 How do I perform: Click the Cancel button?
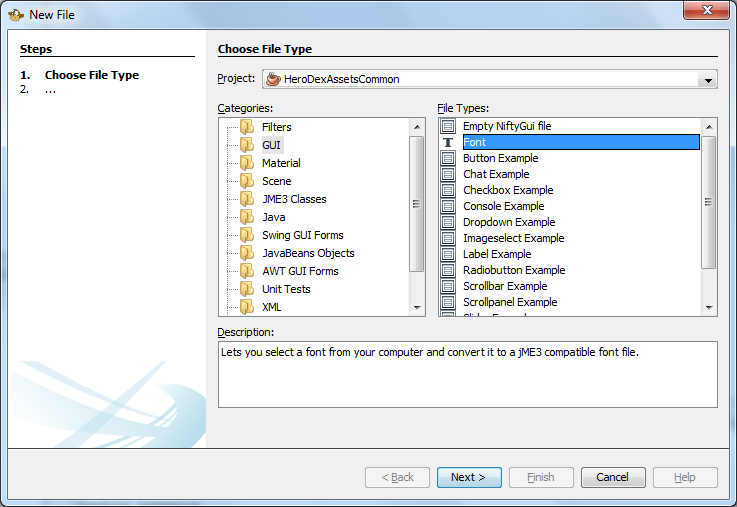612,477
